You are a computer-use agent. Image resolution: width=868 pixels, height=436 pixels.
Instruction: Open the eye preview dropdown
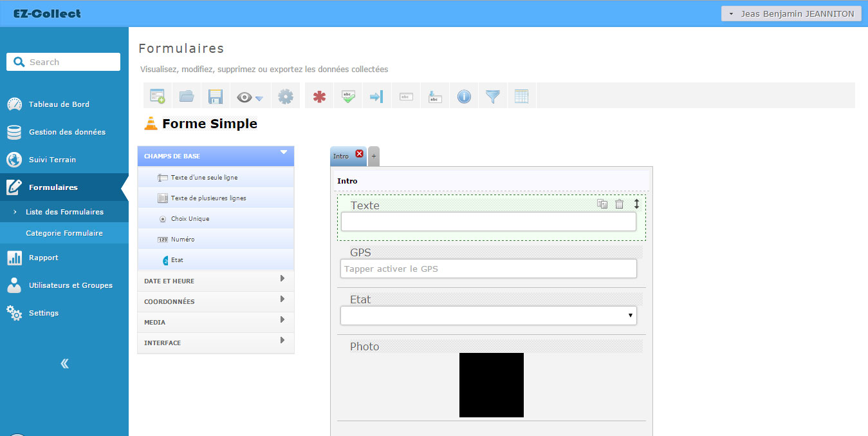250,97
